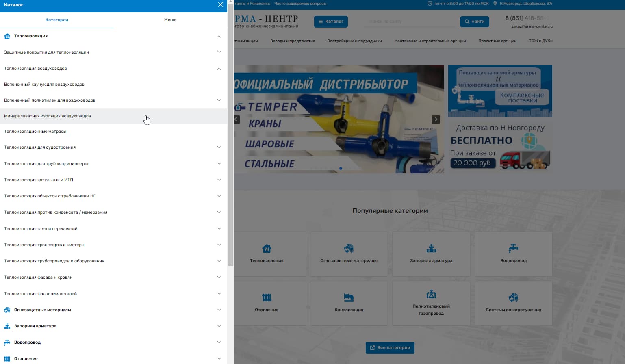Click the Теплоизоляция house icon in sidebar
The height and width of the screenshot is (364, 625).
[7, 36]
